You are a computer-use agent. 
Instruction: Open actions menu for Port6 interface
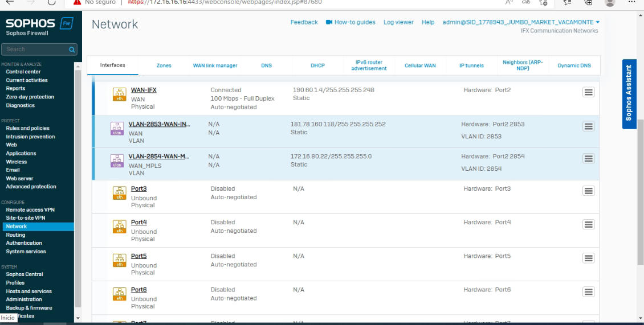589,292
